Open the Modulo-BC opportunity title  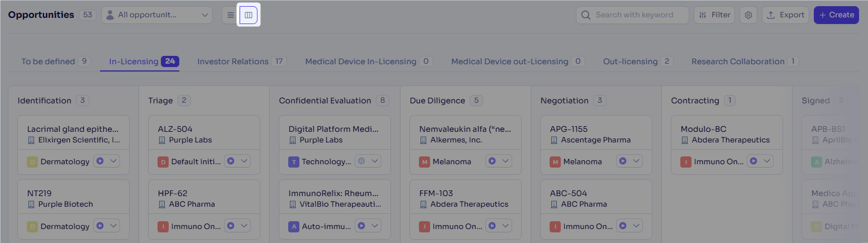(x=704, y=129)
